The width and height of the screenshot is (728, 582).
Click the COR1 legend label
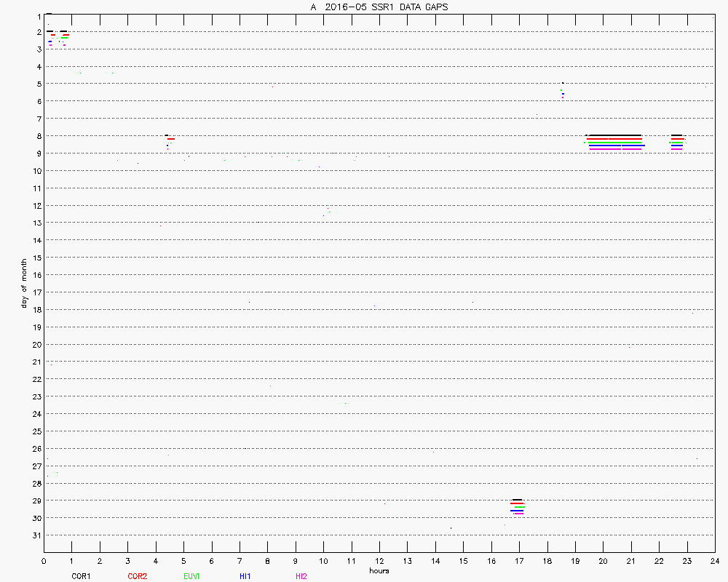point(81,576)
